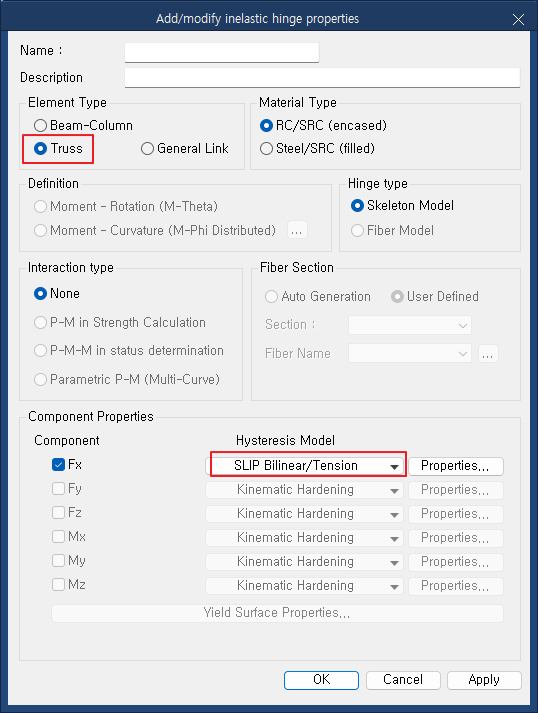538x713 pixels.
Task: Open Fx hysteresis model dropdown arrow
Action: pyautogui.click(x=394, y=466)
